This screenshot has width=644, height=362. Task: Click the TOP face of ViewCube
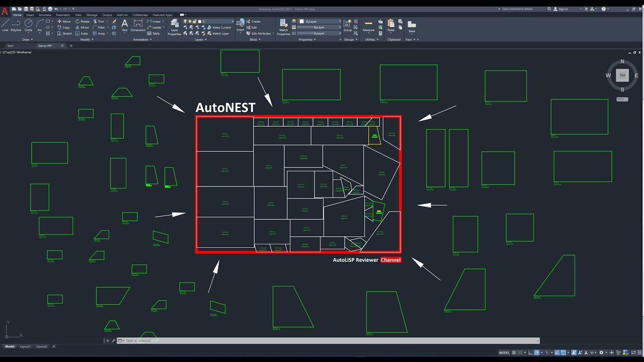pos(622,75)
